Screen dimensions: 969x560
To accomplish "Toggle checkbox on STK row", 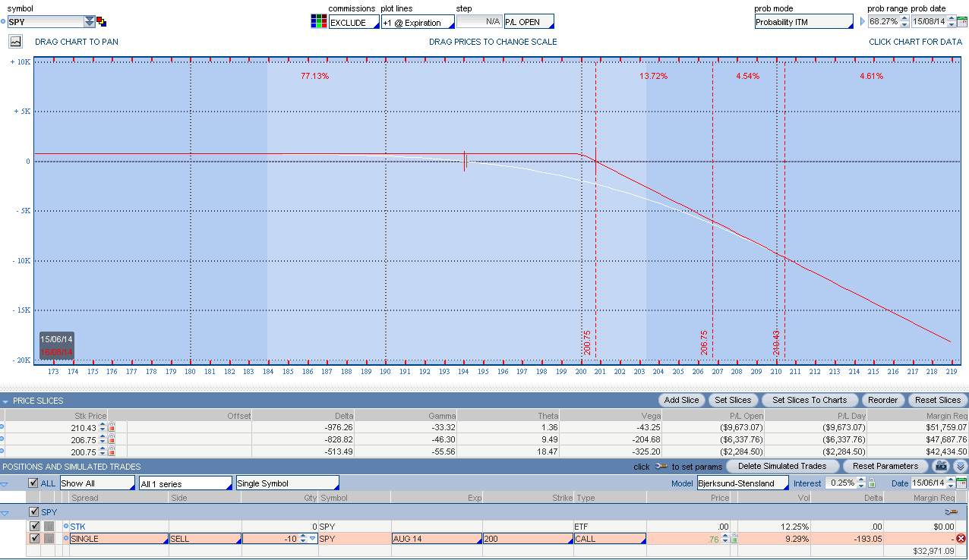I will (34, 526).
